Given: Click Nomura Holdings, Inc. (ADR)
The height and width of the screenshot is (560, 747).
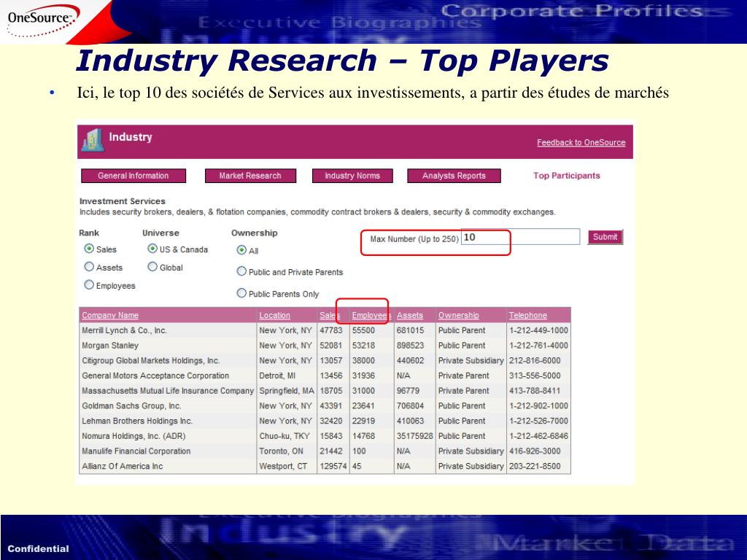Looking at the screenshot, I should [x=133, y=436].
